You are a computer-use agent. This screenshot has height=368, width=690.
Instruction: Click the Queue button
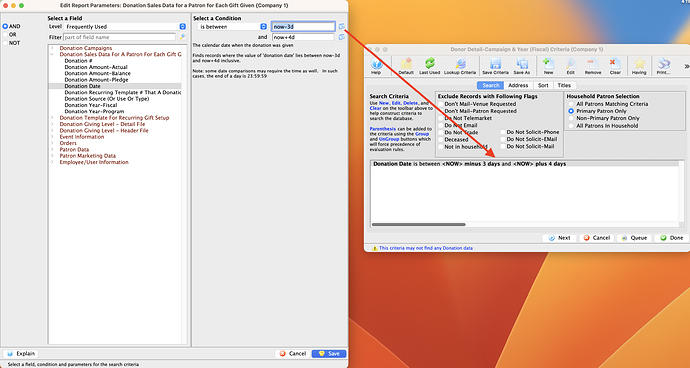[x=634, y=238]
